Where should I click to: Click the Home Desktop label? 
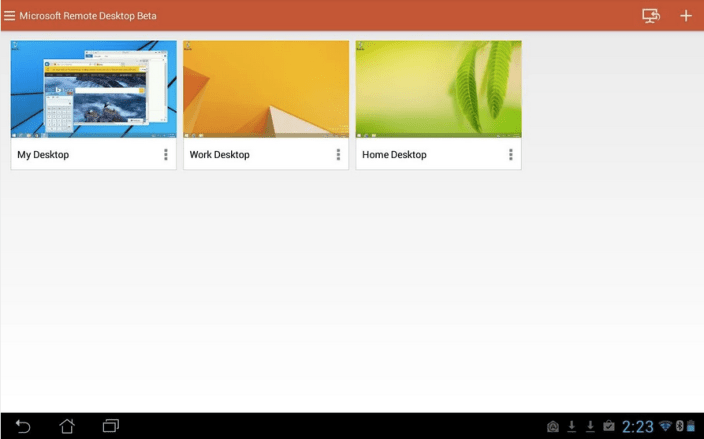pyautogui.click(x=394, y=155)
